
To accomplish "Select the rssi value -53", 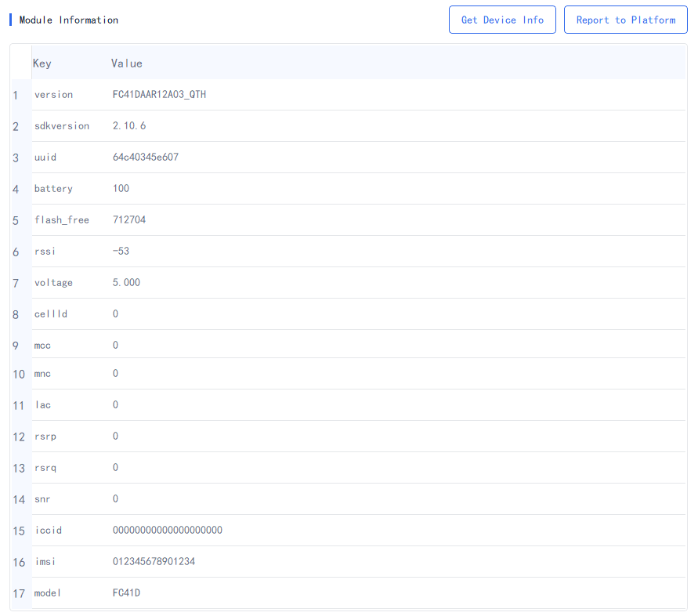I will click(121, 252).
